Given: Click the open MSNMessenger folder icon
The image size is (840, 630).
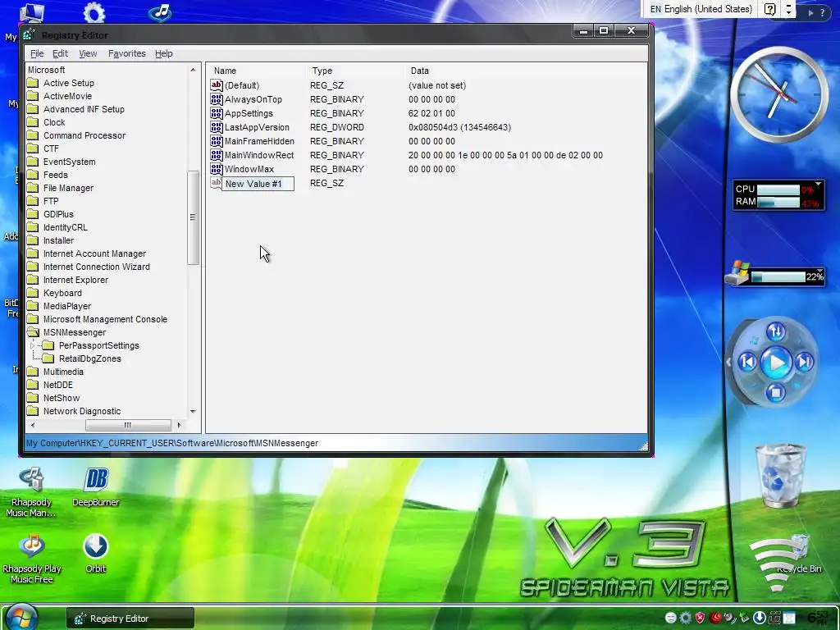Looking at the screenshot, I should click(x=33, y=332).
